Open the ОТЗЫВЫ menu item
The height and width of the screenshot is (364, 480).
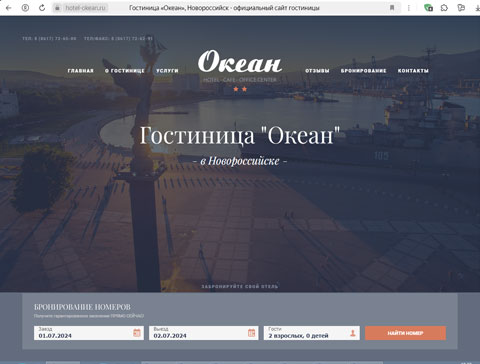click(x=317, y=71)
